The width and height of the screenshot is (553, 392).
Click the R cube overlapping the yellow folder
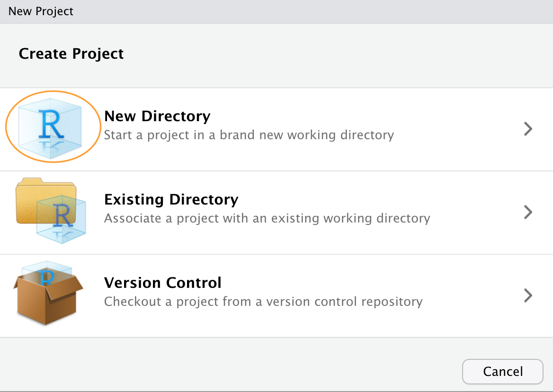[62, 219]
